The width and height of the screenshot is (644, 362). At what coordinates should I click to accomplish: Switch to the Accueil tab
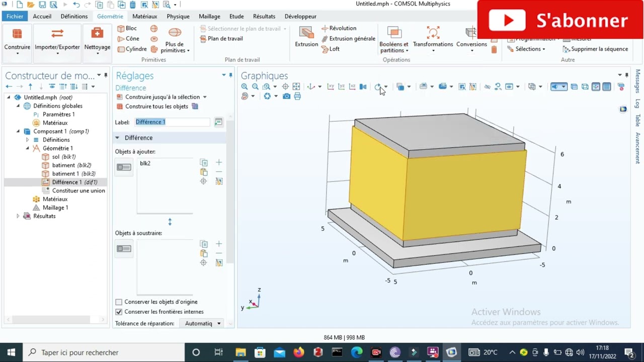[42, 16]
